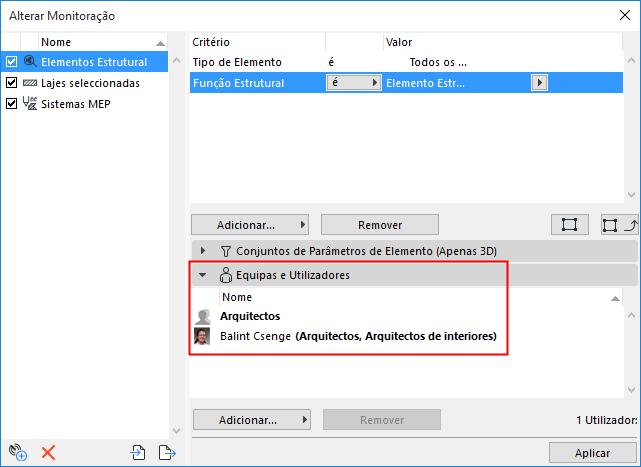Open the Elemento Estrutural value dropdown arrow
The width and height of the screenshot is (641, 467).
540,83
